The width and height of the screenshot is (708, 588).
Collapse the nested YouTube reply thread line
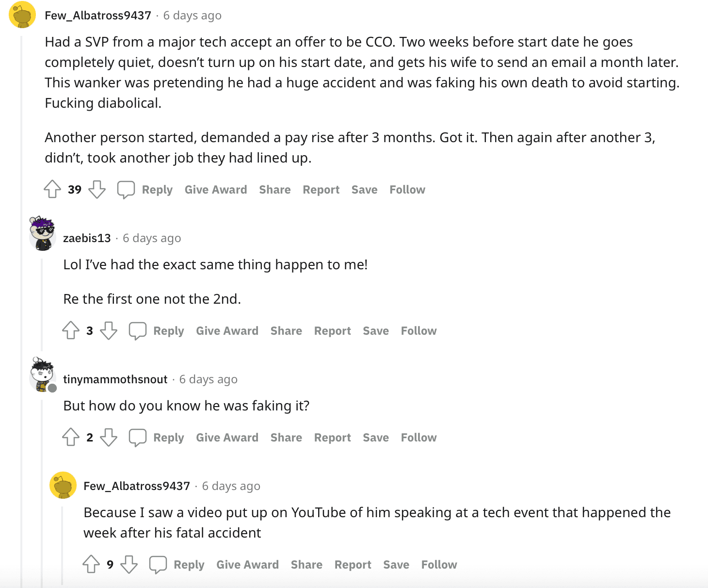point(63,543)
